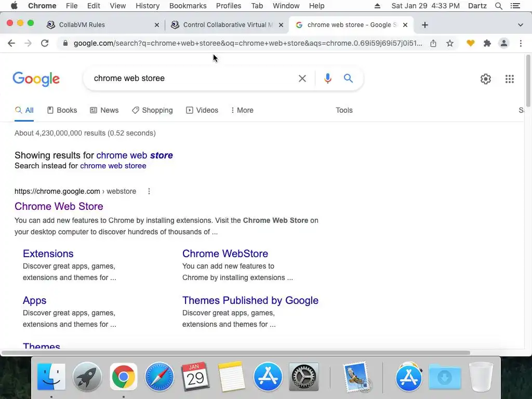The width and height of the screenshot is (532, 399).
Task: Click the Chrome icon in the Dock
Action: [124, 377]
